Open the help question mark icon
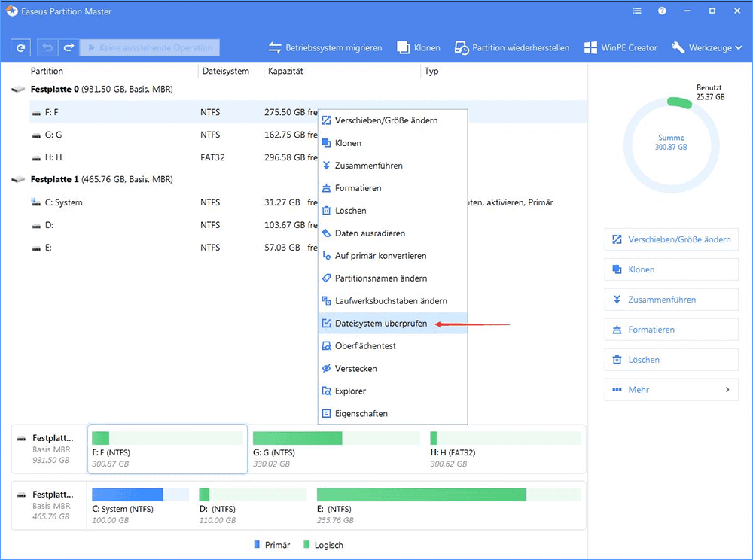The height and width of the screenshot is (560, 753). click(662, 11)
